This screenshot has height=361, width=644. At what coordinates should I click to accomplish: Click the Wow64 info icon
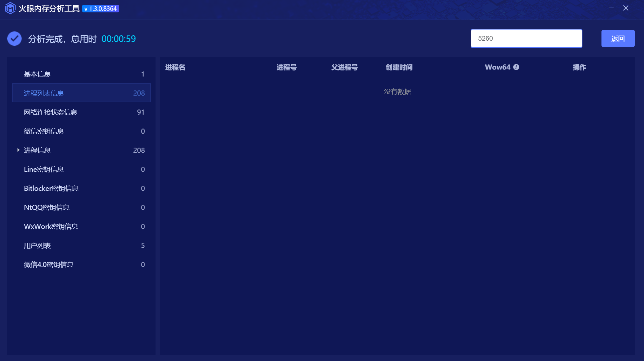[516, 67]
